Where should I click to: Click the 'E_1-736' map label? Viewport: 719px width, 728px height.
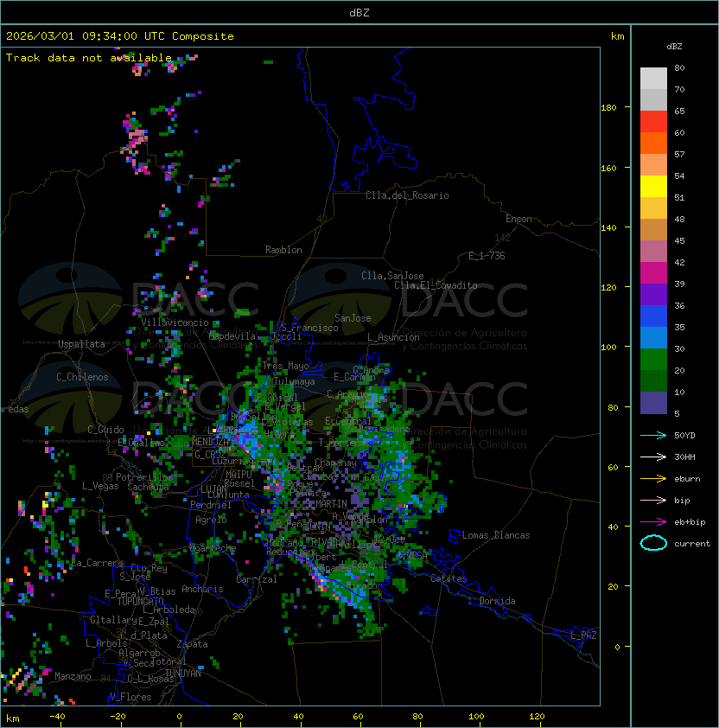(487, 256)
